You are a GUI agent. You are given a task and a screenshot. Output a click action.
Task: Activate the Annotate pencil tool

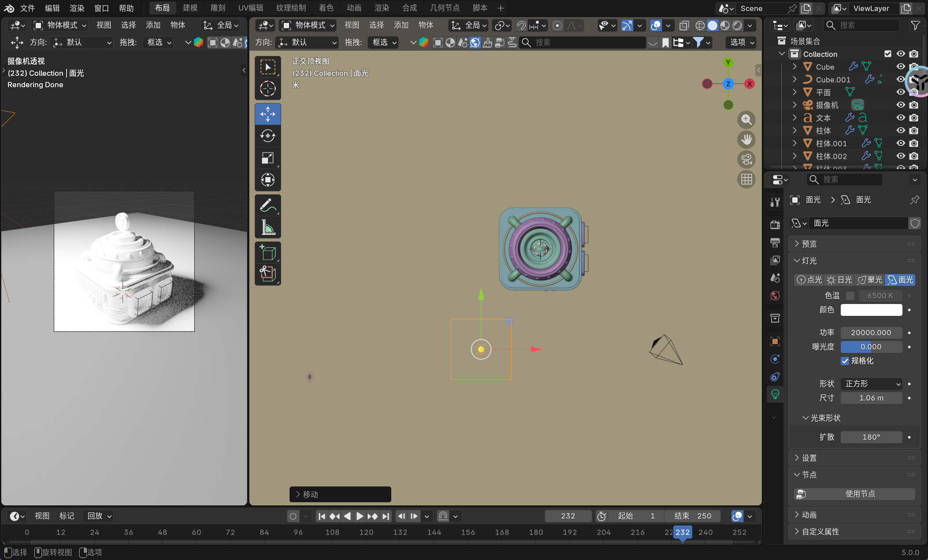tap(267, 205)
